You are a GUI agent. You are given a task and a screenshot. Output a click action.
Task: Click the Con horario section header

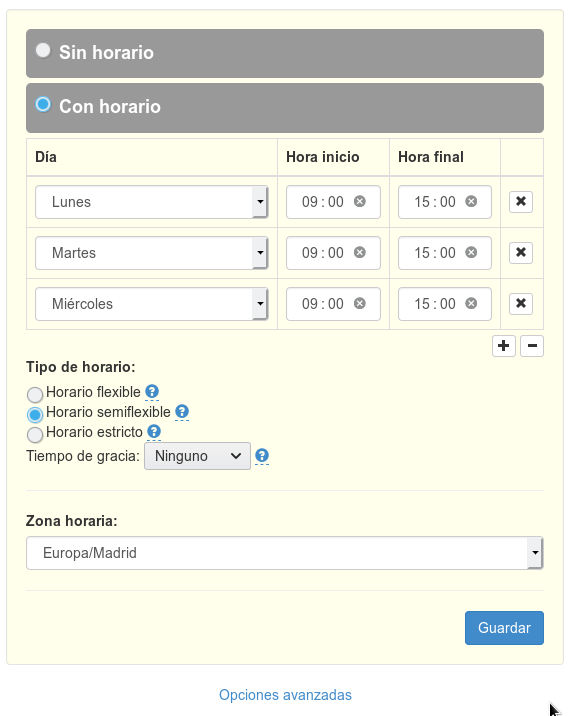click(x=284, y=108)
